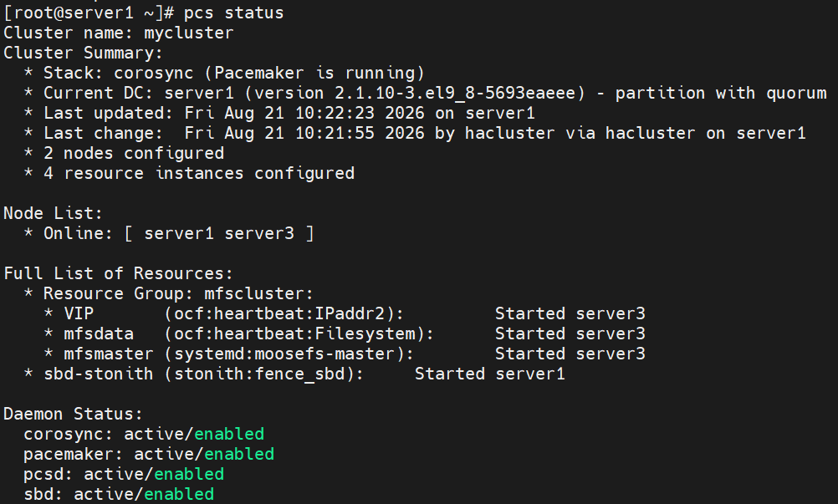This screenshot has height=504, width=838.
Task: Click the green 'enabled' status for pcsd
Action: point(189,474)
